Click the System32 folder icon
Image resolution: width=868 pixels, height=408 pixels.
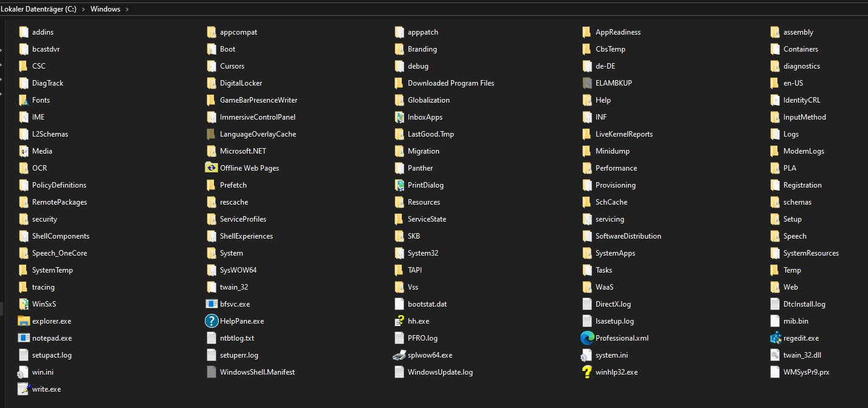pos(399,253)
